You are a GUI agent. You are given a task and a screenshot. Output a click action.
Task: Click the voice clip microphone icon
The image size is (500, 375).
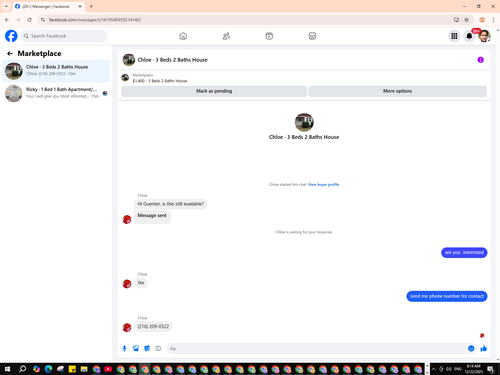click(x=124, y=348)
